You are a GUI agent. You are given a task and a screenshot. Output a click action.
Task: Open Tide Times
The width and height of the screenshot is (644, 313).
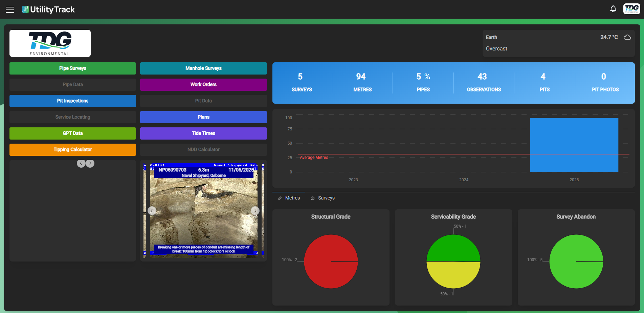tap(203, 133)
